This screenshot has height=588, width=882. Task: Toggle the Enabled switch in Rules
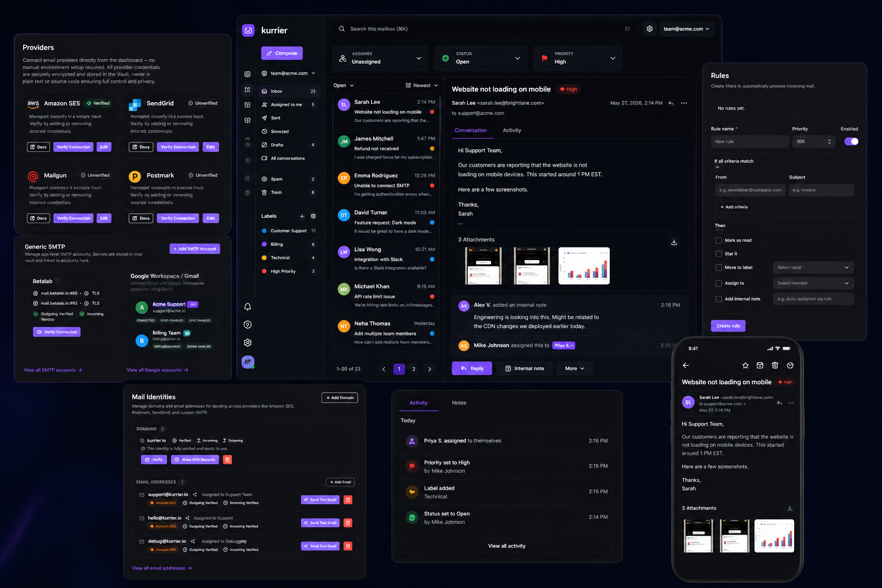(x=851, y=141)
